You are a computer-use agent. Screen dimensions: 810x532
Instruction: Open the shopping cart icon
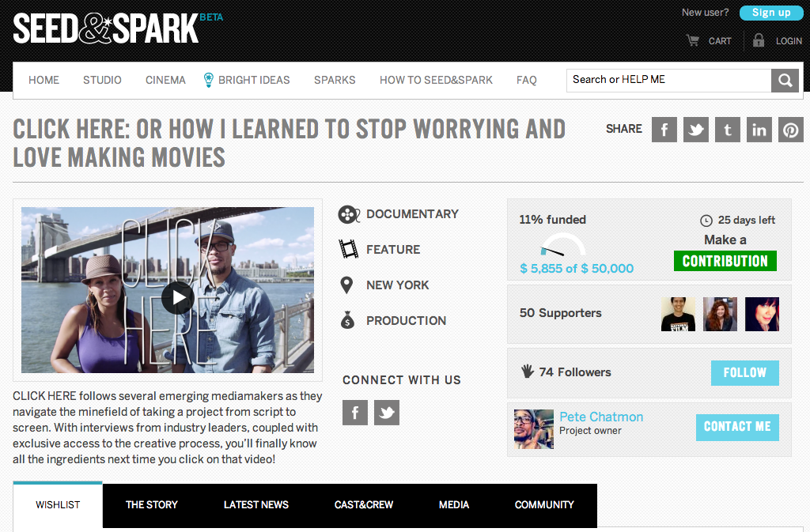(x=693, y=40)
